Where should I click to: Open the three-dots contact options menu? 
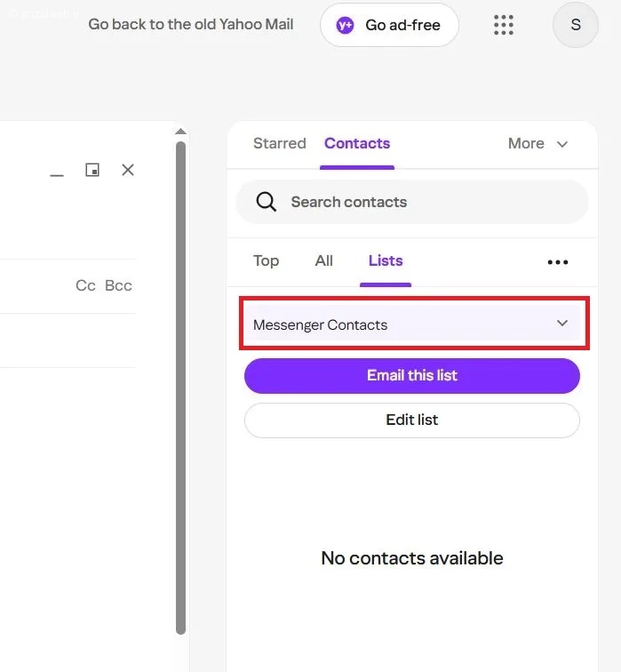pos(558,261)
